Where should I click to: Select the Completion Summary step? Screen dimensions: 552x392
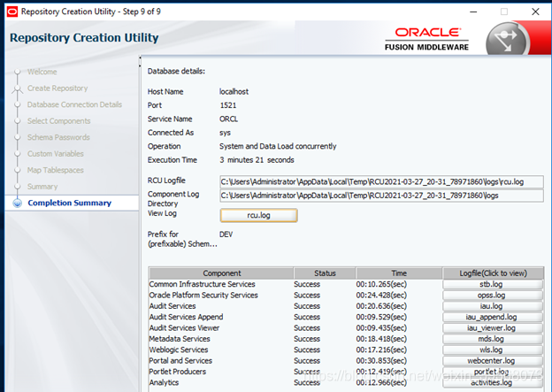click(x=69, y=203)
